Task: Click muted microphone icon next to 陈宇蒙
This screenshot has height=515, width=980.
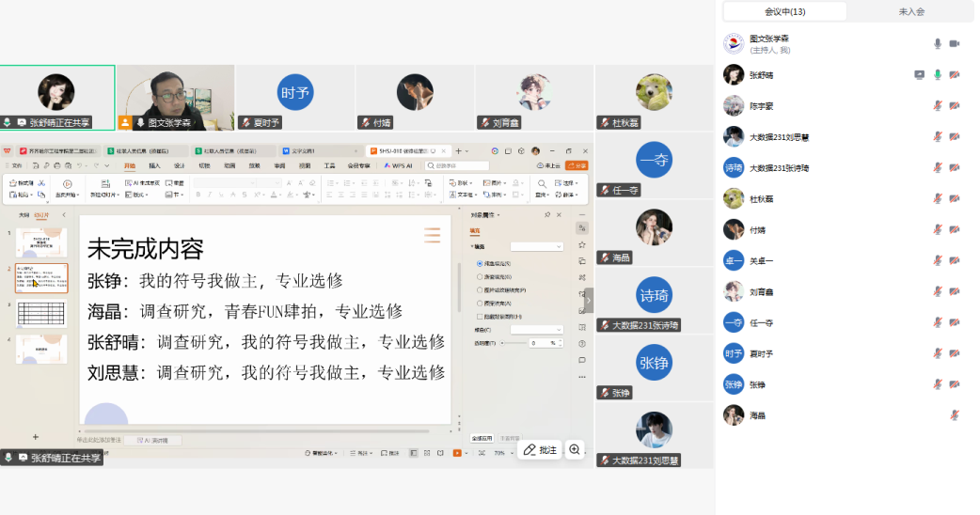Action: point(937,106)
